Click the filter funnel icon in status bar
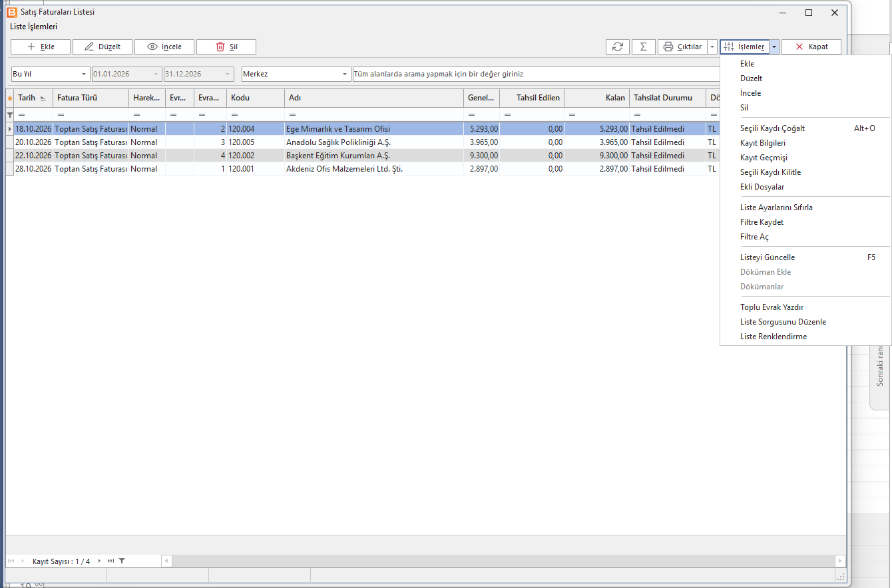The height and width of the screenshot is (588, 892). pos(122,561)
